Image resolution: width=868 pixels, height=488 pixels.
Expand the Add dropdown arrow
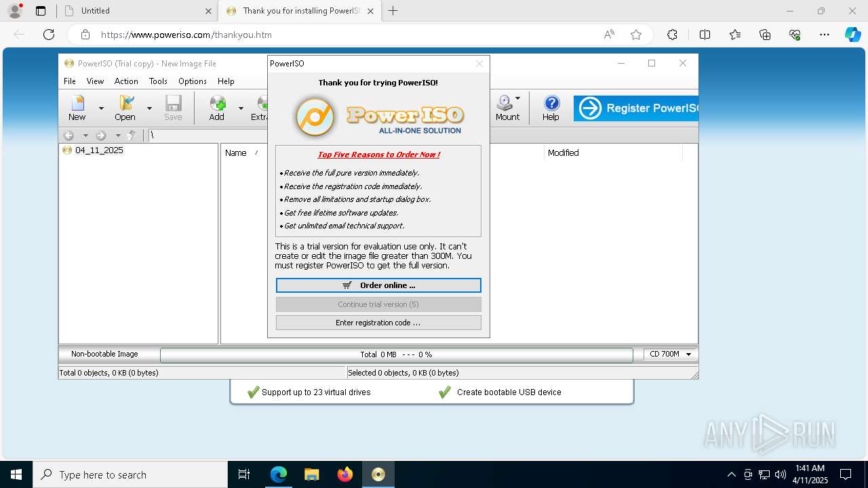[x=241, y=108]
